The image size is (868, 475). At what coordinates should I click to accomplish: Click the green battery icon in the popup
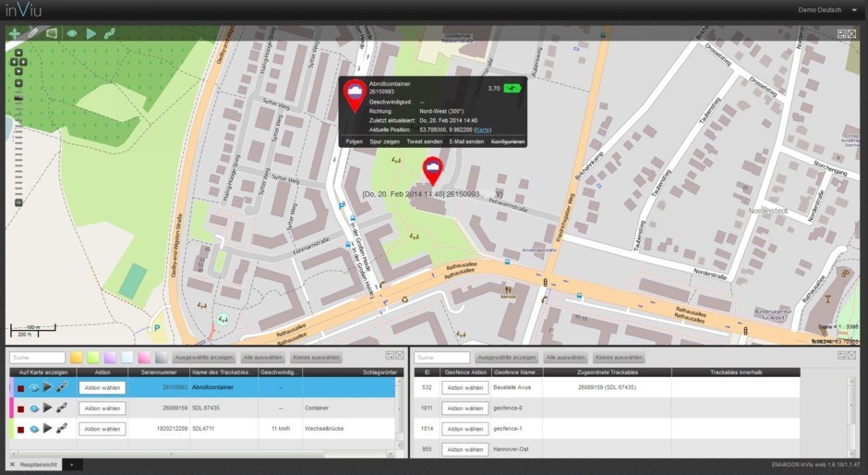coord(512,88)
